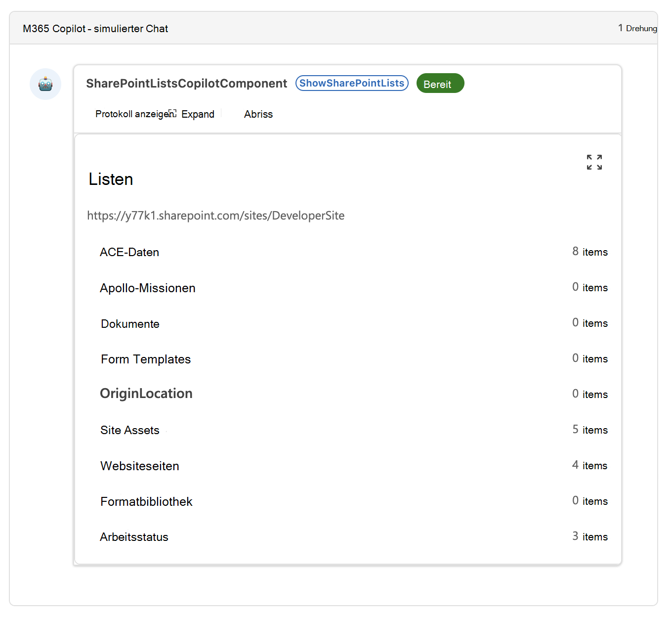Click the Listen heading
This screenshot has height=620, width=672.
pyautogui.click(x=111, y=179)
